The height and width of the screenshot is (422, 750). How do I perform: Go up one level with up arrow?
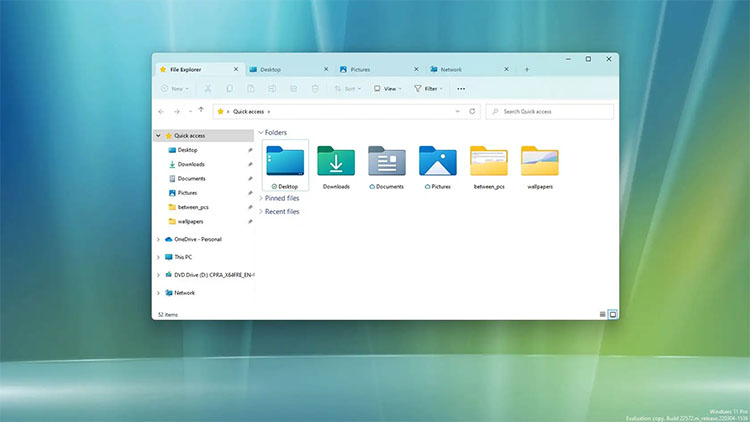click(201, 110)
